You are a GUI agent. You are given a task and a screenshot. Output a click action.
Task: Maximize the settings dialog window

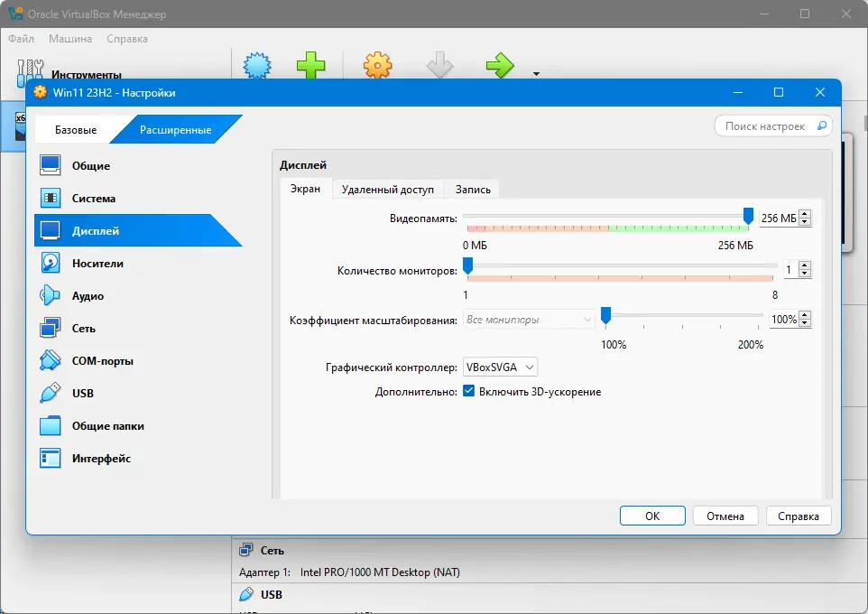pyautogui.click(x=779, y=92)
